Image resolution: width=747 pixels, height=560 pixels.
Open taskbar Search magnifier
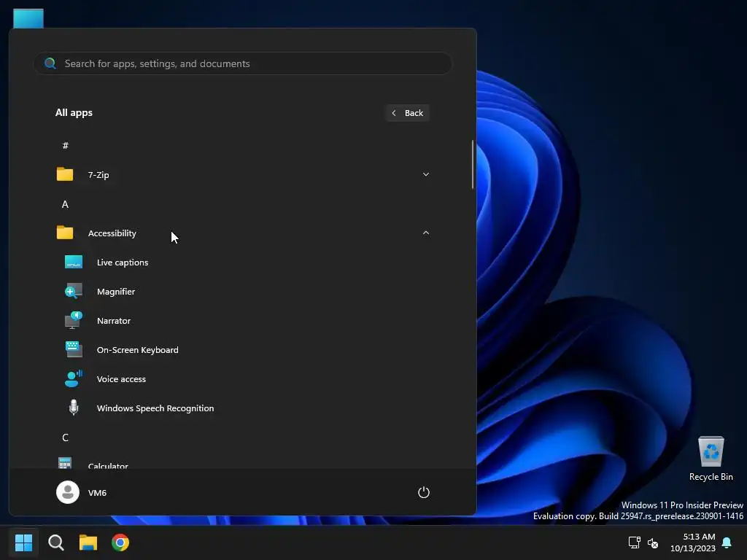point(56,542)
